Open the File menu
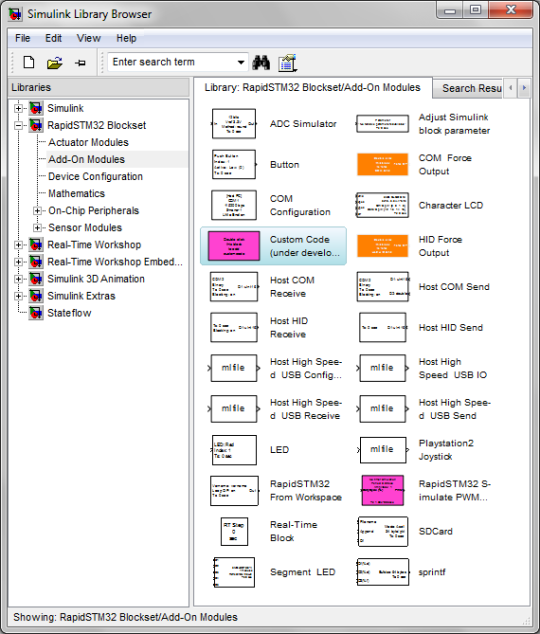This screenshot has width=540, height=634. pyautogui.click(x=23, y=38)
